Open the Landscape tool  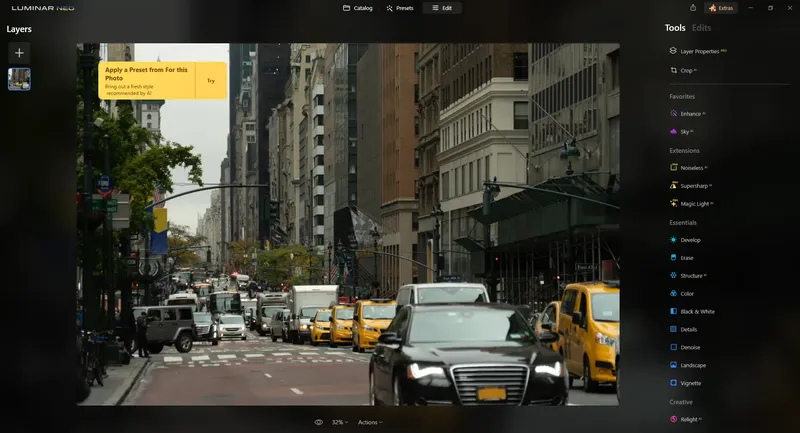pyautogui.click(x=688, y=365)
